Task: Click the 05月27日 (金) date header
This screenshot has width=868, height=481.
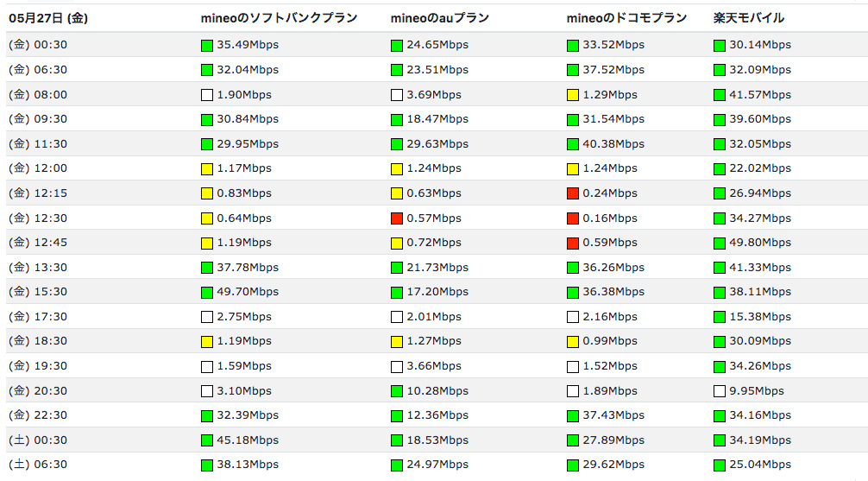Action: 48,17
